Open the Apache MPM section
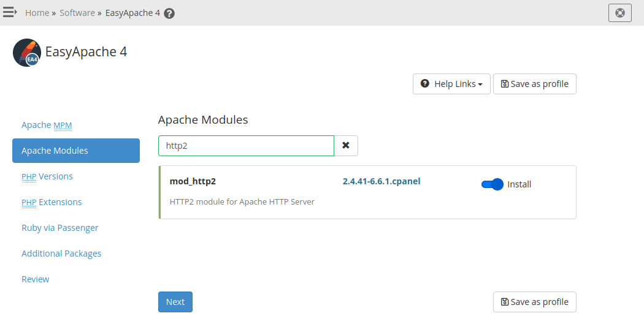 click(x=47, y=125)
